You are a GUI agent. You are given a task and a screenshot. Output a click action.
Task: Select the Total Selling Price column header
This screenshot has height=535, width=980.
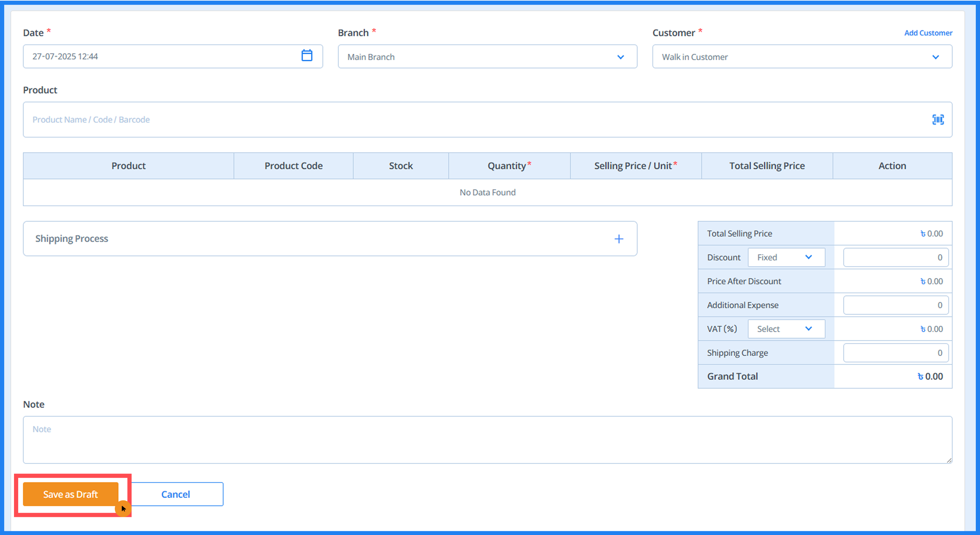pyautogui.click(x=766, y=166)
